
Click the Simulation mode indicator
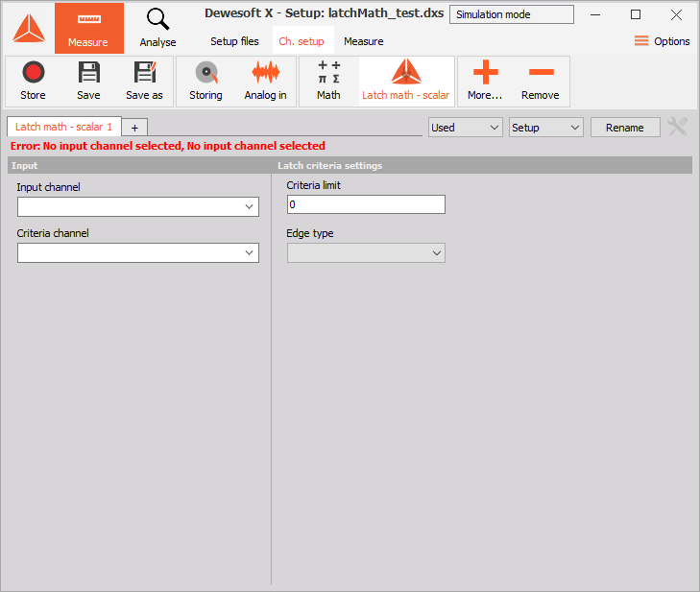(512, 14)
